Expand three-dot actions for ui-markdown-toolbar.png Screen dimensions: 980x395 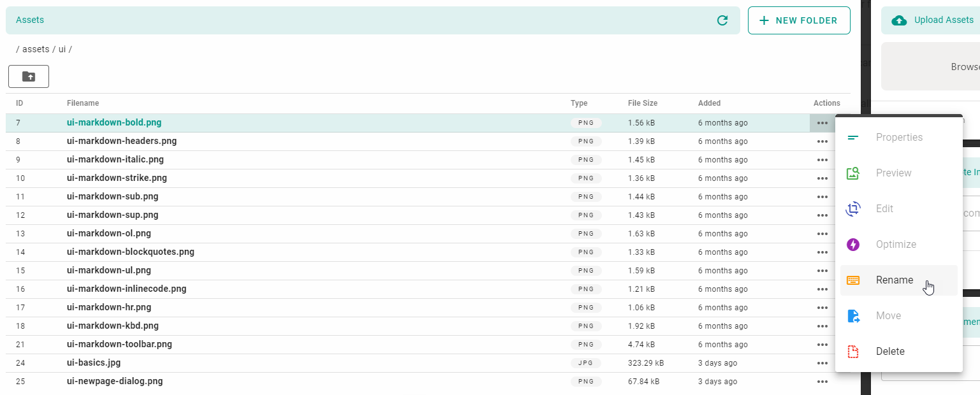[822, 345]
